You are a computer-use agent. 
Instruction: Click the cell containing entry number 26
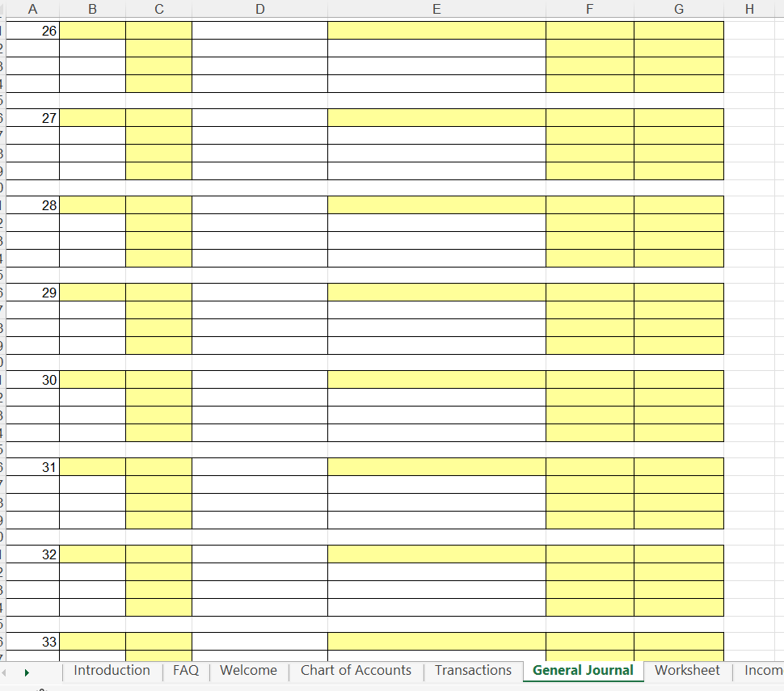click(32, 31)
